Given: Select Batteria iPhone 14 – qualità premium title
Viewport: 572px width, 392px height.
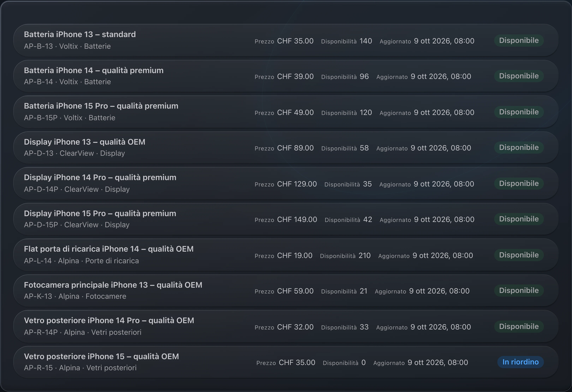Looking at the screenshot, I should point(94,70).
